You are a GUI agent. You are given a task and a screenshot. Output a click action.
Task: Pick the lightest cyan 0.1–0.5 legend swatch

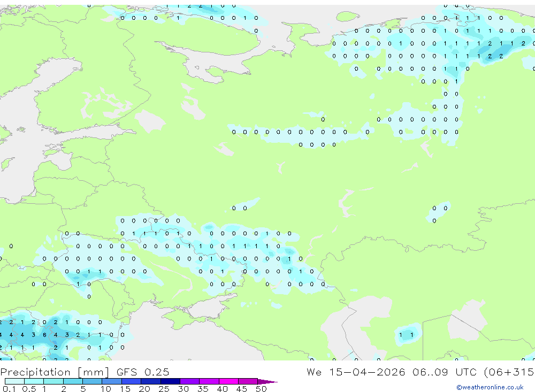pos(14,381)
